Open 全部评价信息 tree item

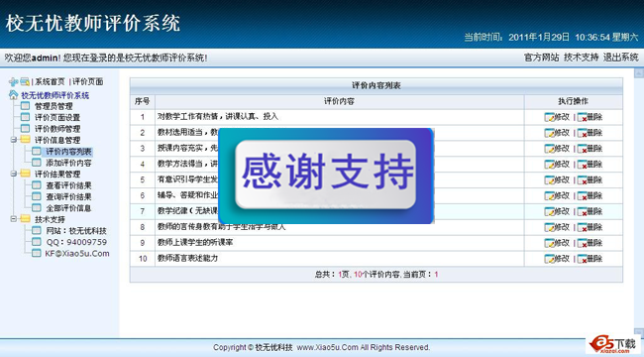click(x=68, y=208)
